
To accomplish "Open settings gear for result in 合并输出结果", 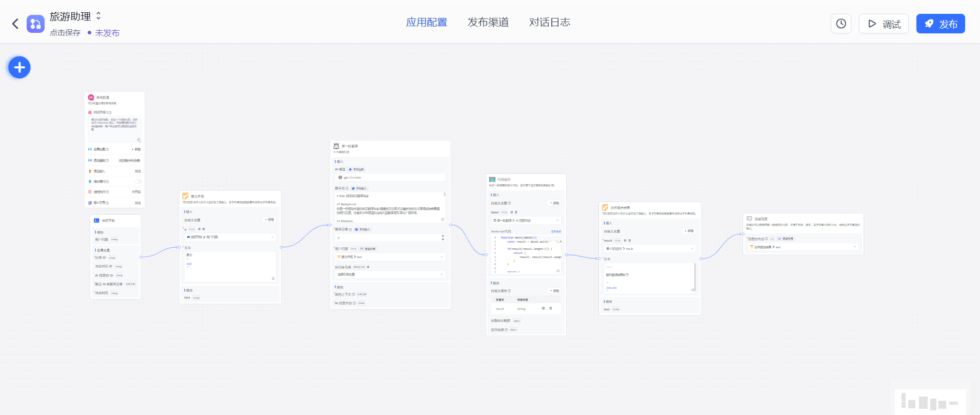I will pos(625,241).
